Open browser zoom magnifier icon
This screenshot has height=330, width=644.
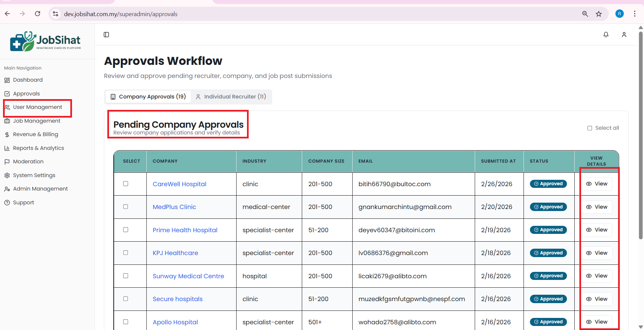[585, 14]
